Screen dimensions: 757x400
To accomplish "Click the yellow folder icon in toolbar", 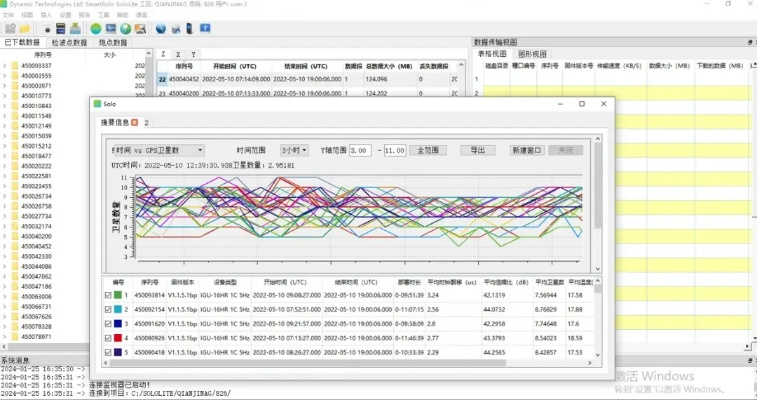I will tap(24, 28).
